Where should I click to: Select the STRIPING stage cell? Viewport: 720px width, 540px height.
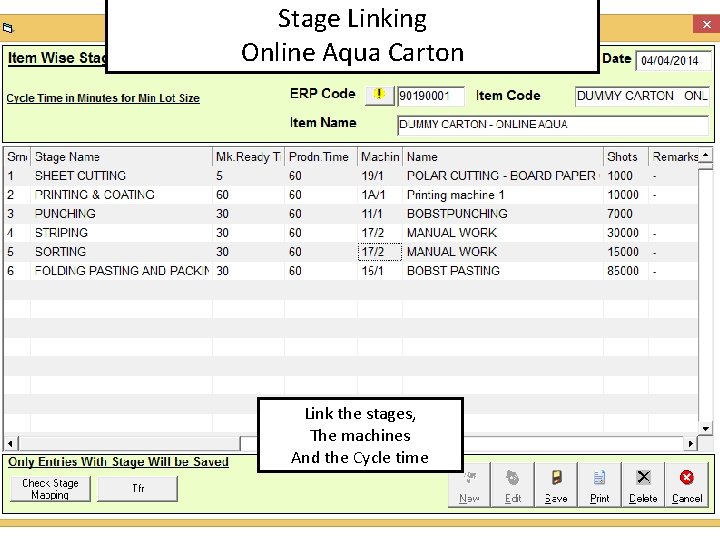point(121,233)
